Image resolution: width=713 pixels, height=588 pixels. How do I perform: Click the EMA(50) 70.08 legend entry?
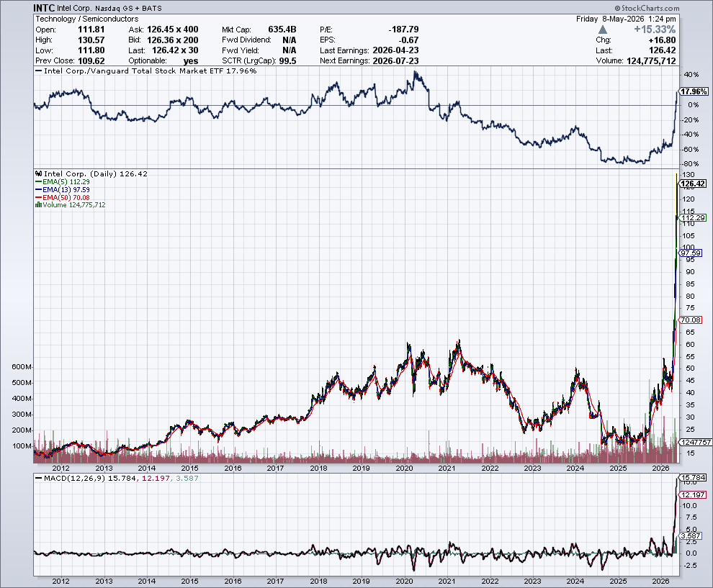click(62, 197)
